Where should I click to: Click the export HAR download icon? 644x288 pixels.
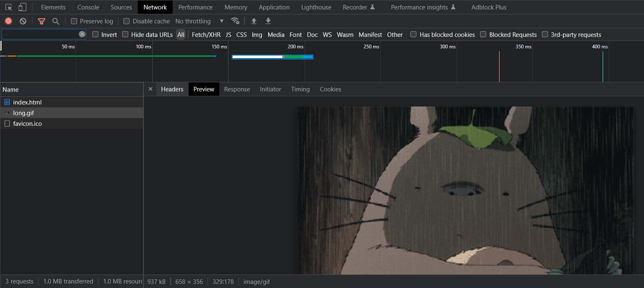coord(268,21)
